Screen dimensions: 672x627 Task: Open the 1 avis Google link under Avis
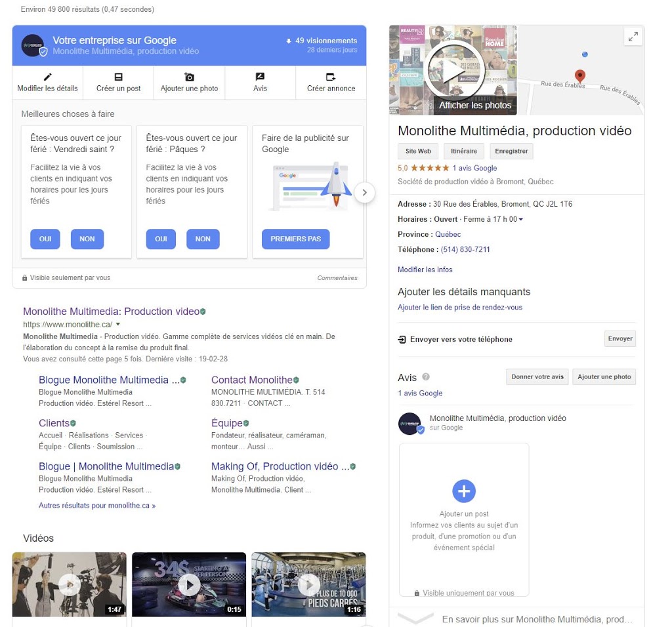point(420,393)
